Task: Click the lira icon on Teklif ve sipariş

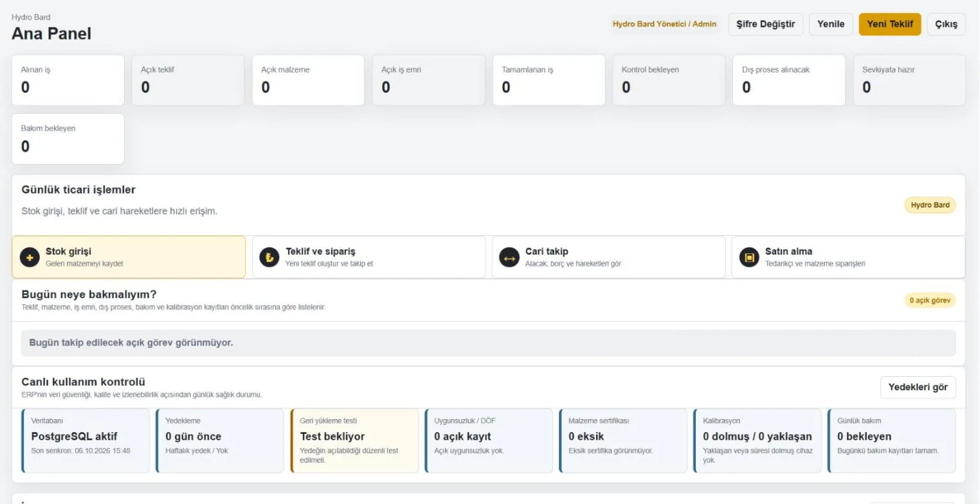Action: (269, 257)
